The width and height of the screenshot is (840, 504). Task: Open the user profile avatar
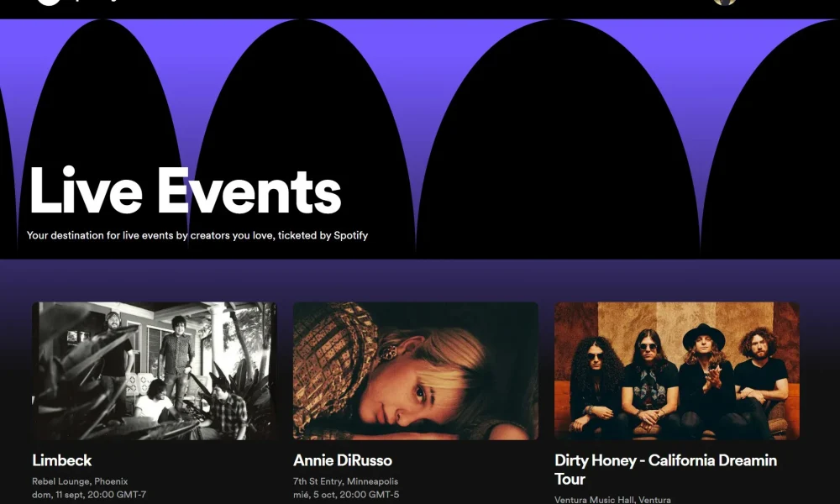tap(725, 3)
